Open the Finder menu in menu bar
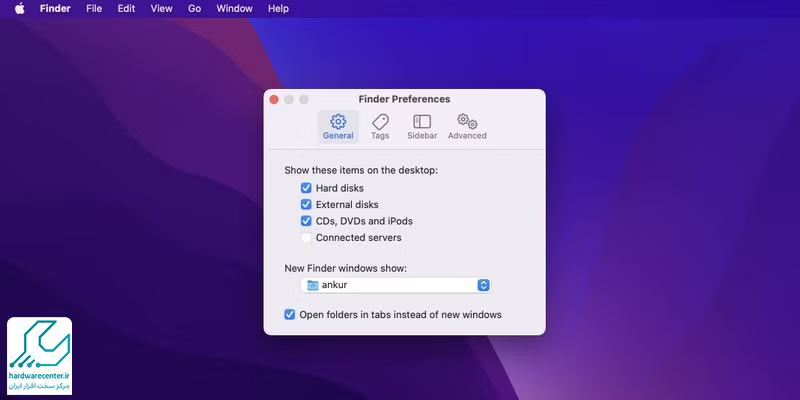Viewport: 800px width, 400px height. 55,9
